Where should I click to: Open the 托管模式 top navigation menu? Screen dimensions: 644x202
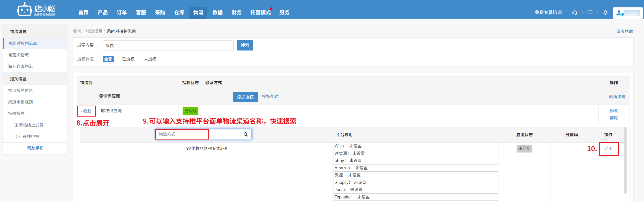[260, 12]
